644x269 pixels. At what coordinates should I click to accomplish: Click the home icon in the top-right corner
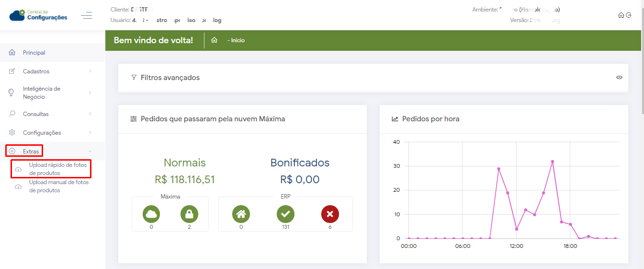point(621,15)
